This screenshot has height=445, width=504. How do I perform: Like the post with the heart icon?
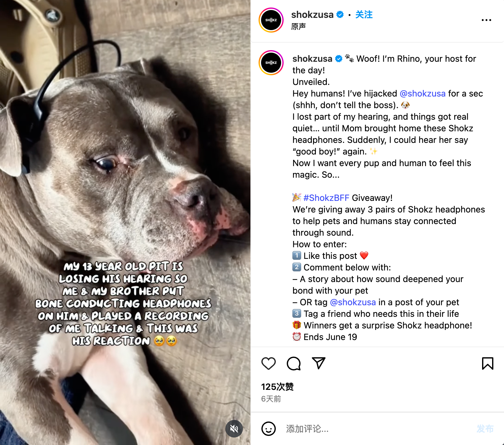tap(269, 364)
